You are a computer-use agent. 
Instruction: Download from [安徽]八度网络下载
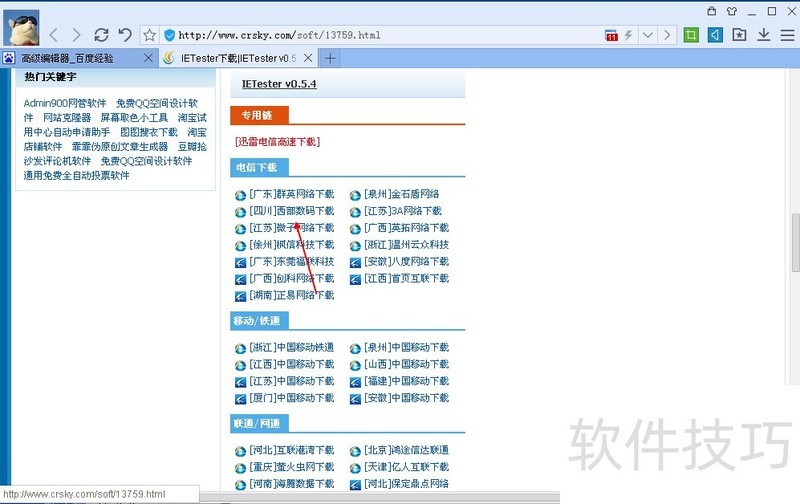[406, 261]
